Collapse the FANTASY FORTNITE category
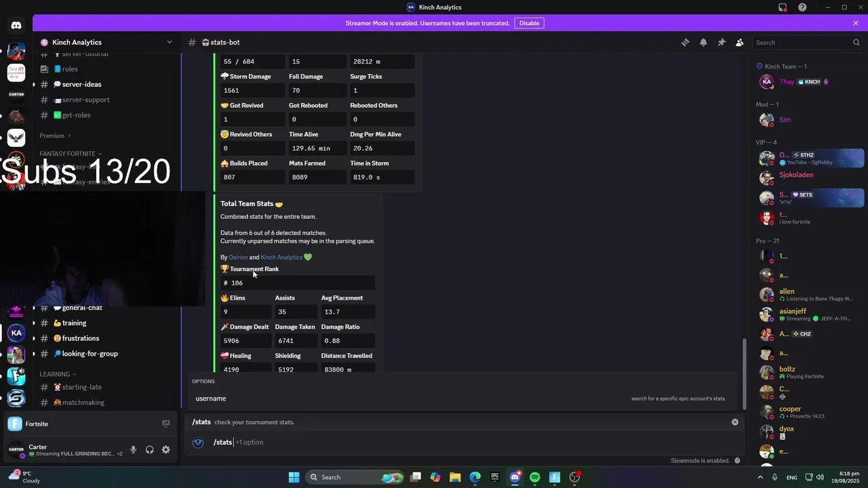This screenshot has width=868, height=488. (x=71, y=154)
